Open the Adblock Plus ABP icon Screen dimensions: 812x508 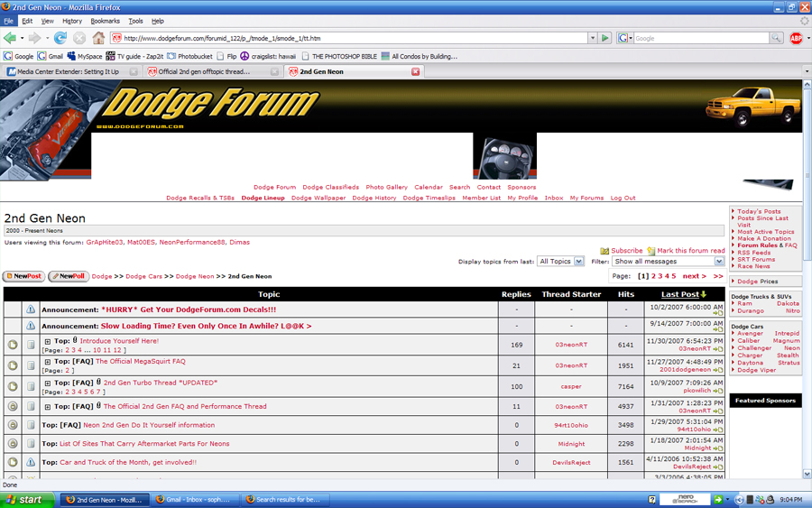point(796,38)
